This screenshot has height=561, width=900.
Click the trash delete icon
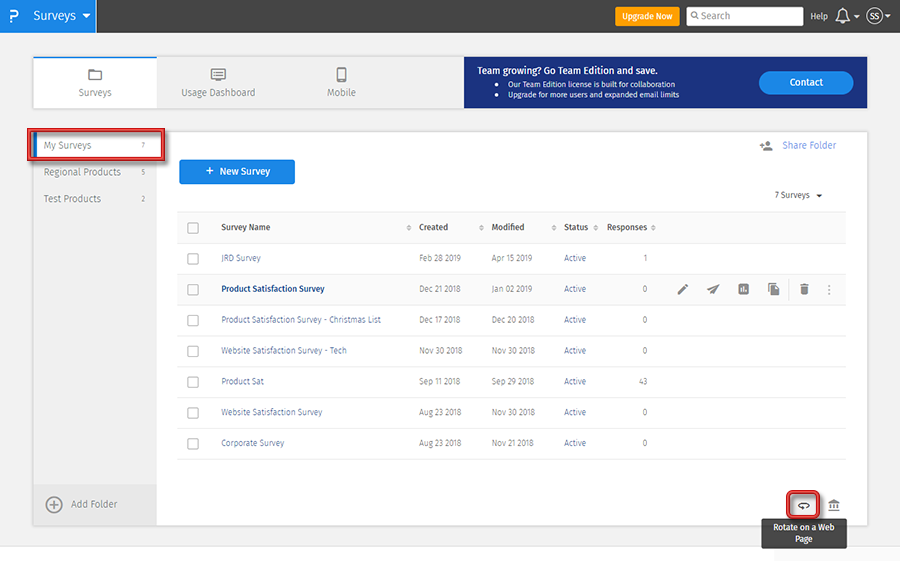(x=804, y=289)
